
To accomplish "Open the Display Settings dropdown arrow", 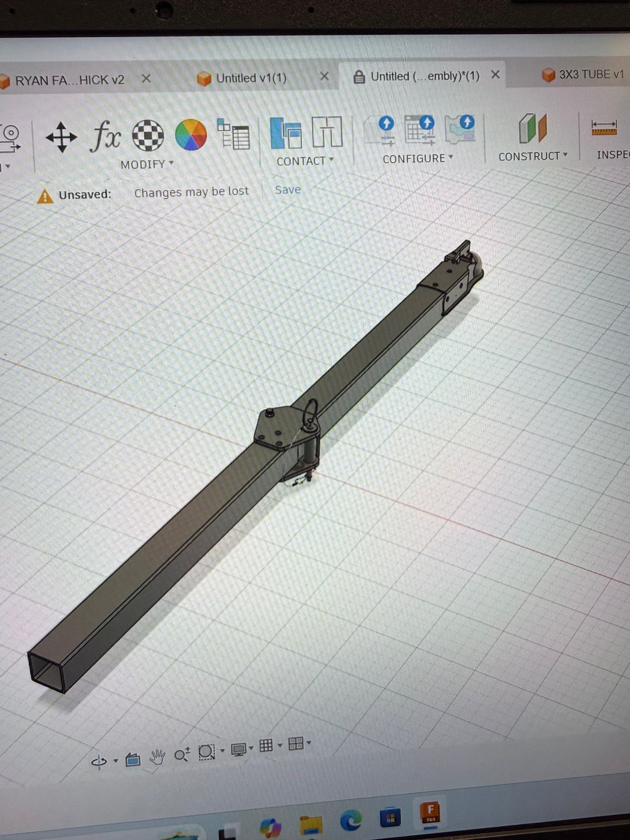I will click(x=251, y=748).
